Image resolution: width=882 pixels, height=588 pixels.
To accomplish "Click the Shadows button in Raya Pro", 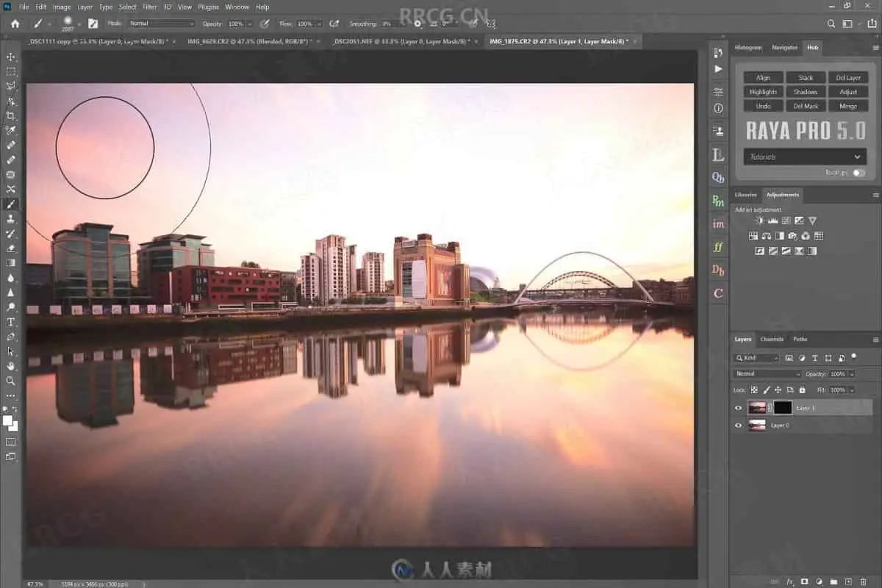I will coord(806,92).
